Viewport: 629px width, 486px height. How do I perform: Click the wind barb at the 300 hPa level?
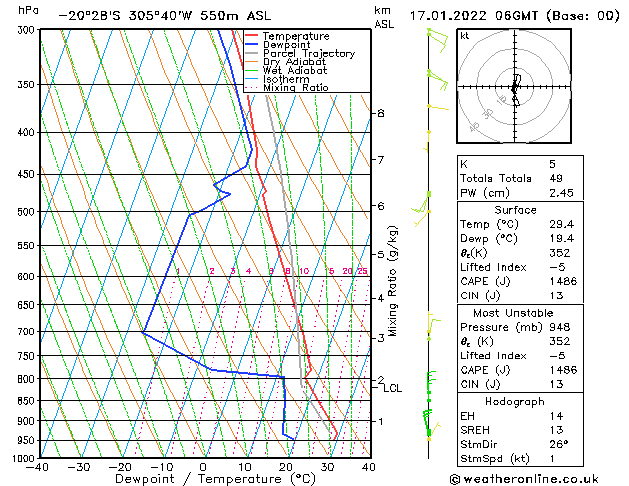pos(438,40)
